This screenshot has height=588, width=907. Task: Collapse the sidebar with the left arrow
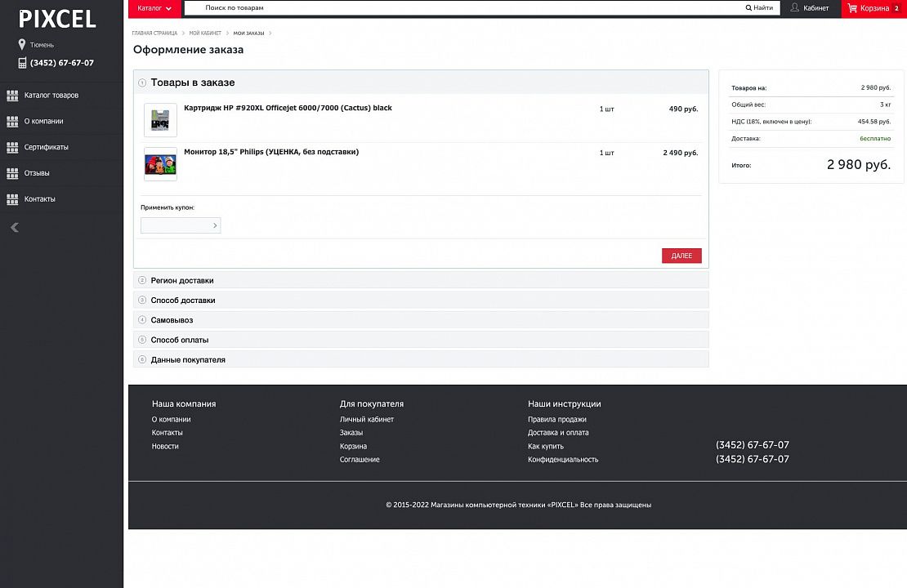point(14,228)
